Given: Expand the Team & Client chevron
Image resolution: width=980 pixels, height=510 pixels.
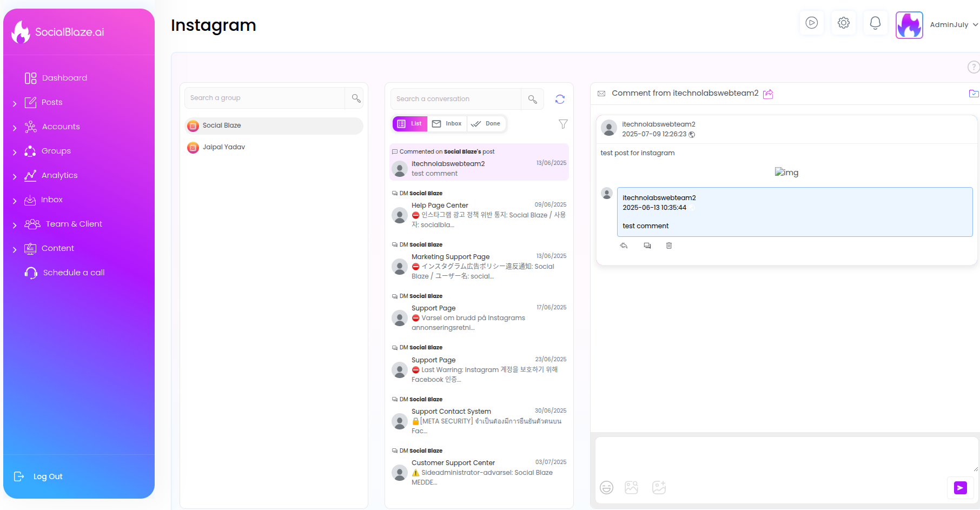Looking at the screenshot, I should point(15,225).
